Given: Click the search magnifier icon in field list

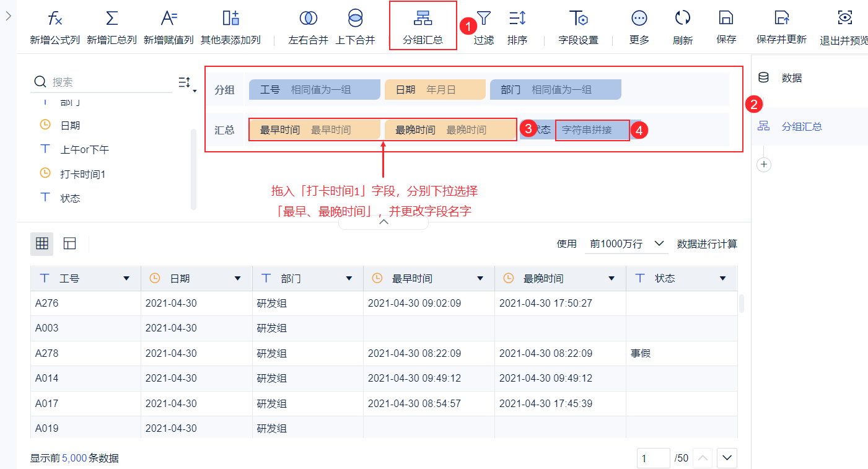Looking at the screenshot, I should point(40,82).
